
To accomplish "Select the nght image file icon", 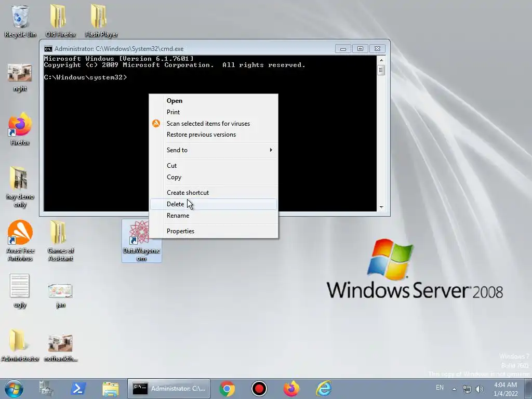I will 20,78.
